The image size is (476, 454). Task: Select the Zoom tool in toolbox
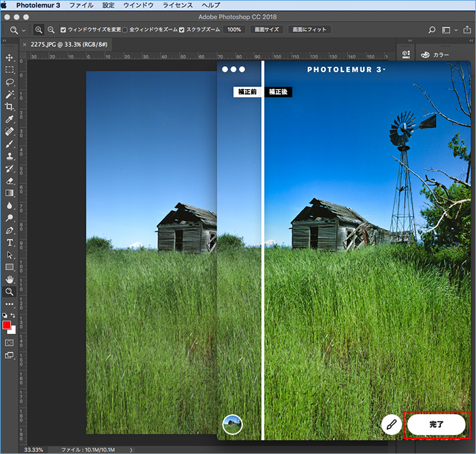coord(10,292)
